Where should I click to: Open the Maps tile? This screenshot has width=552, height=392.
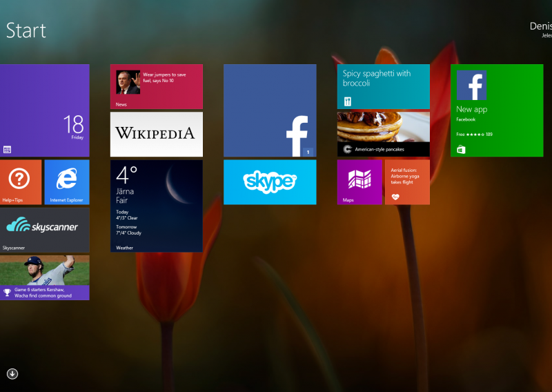tap(359, 182)
